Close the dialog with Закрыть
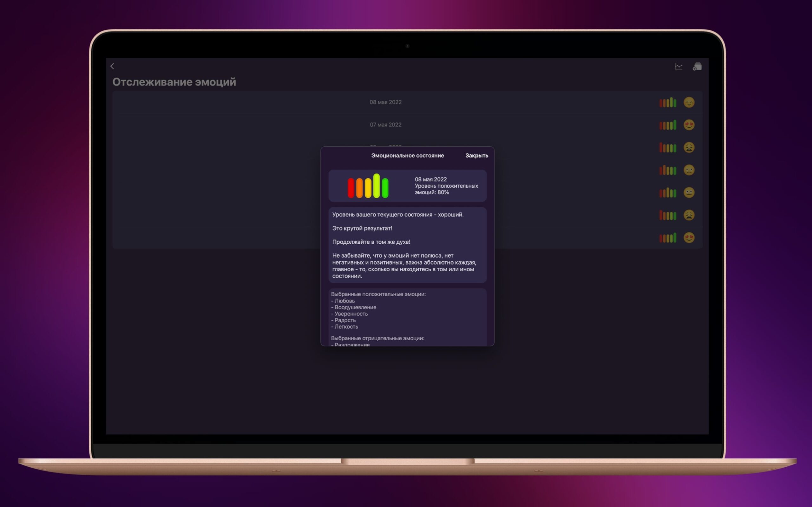 click(x=476, y=156)
